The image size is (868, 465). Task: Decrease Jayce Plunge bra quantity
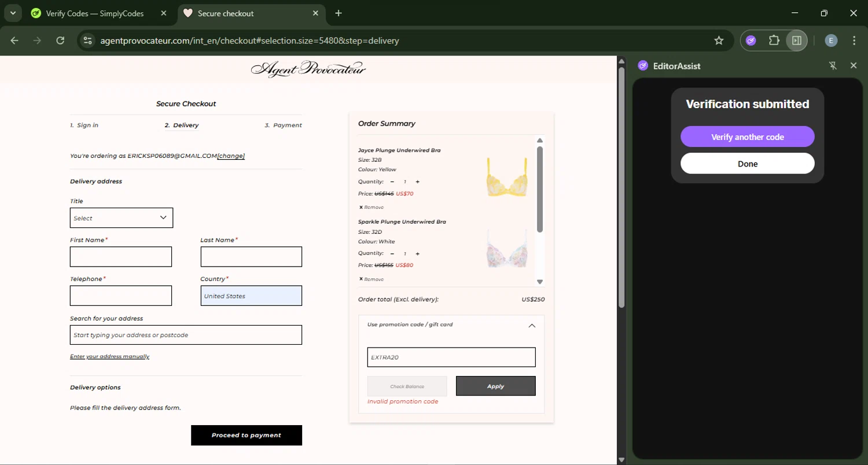pyautogui.click(x=392, y=182)
